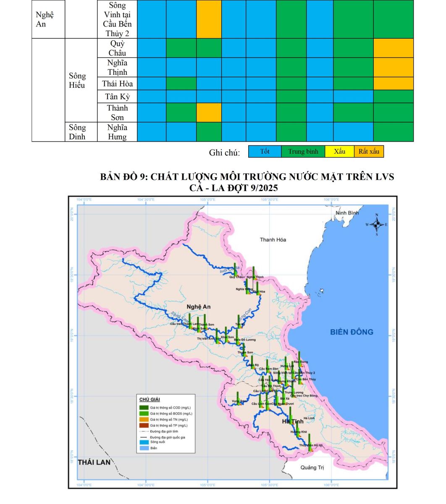Select the "Sông Hiếu" table cell

coord(77,80)
